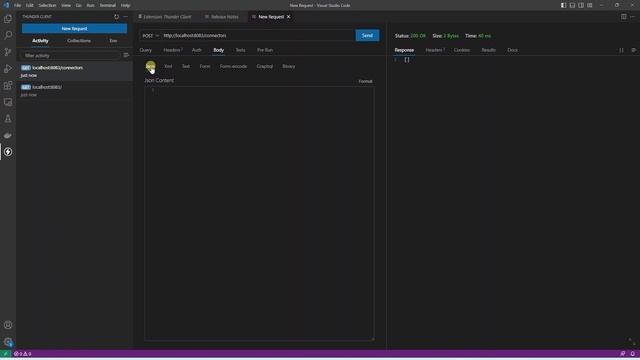This screenshot has height=360, width=640.
Task: Choose Xml body type
Action: [x=168, y=66]
